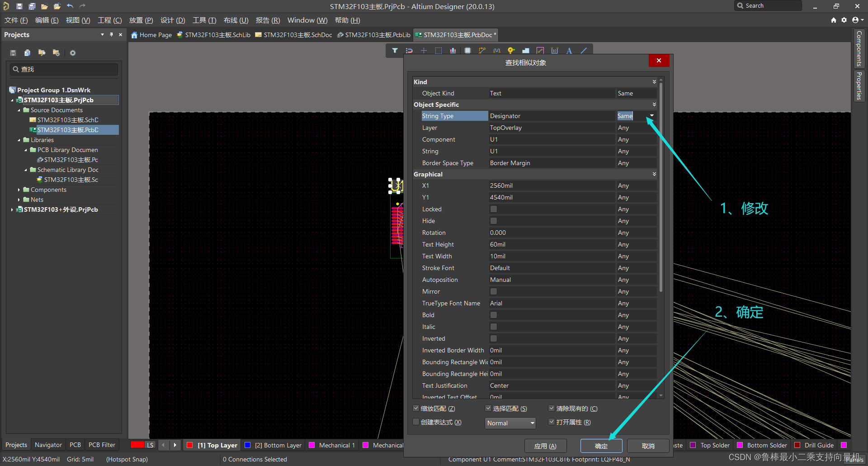
Task: Open the settings gear at top right
Action: 844,20
